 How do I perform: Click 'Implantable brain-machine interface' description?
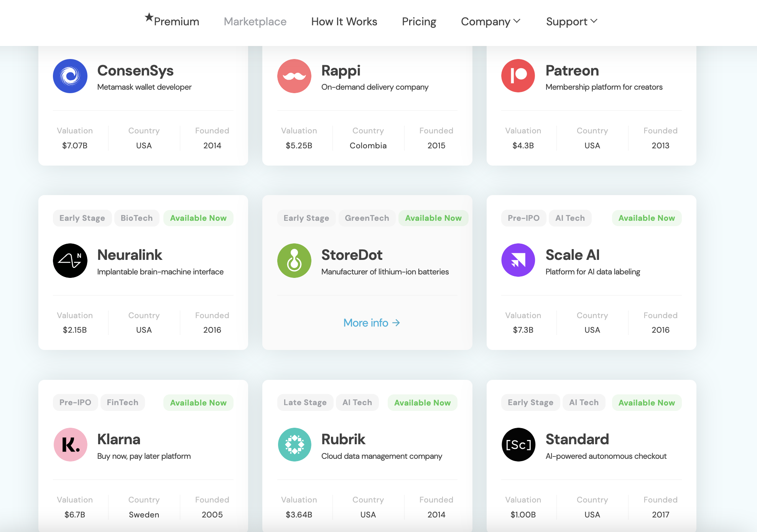pyautogui.click(x=160, y=272)
